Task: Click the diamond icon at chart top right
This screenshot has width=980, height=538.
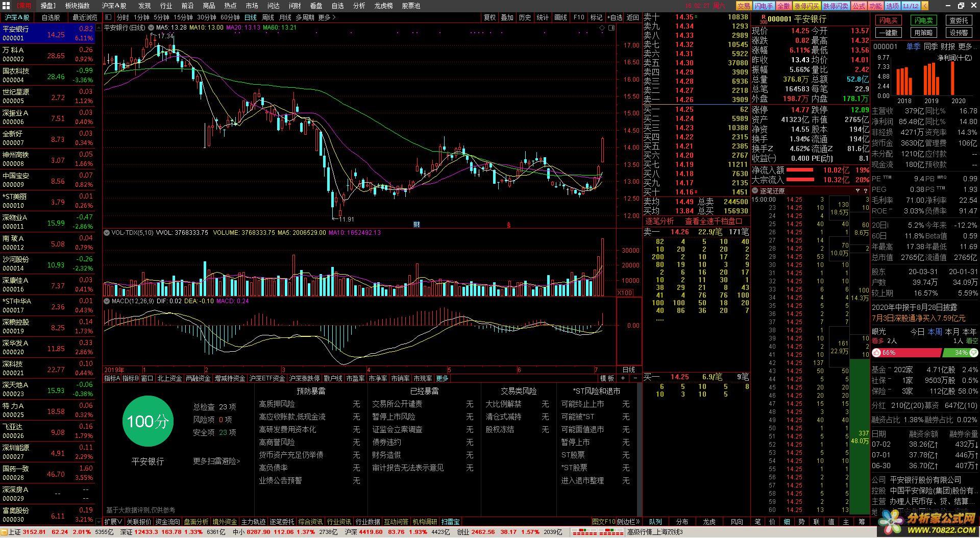Action: 602,28
